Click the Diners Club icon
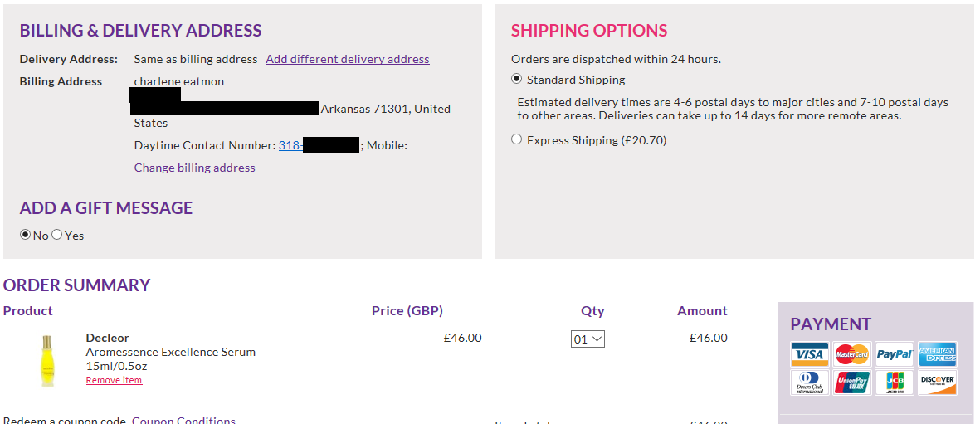The height and width of the screenshot is (424, 980). pos(809,383)
